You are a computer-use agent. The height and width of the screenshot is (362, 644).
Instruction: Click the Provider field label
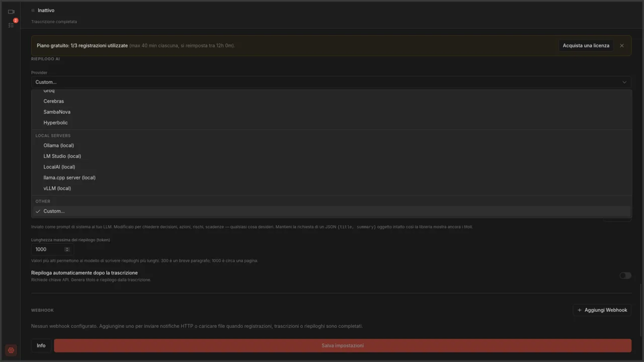pos(39,73)
